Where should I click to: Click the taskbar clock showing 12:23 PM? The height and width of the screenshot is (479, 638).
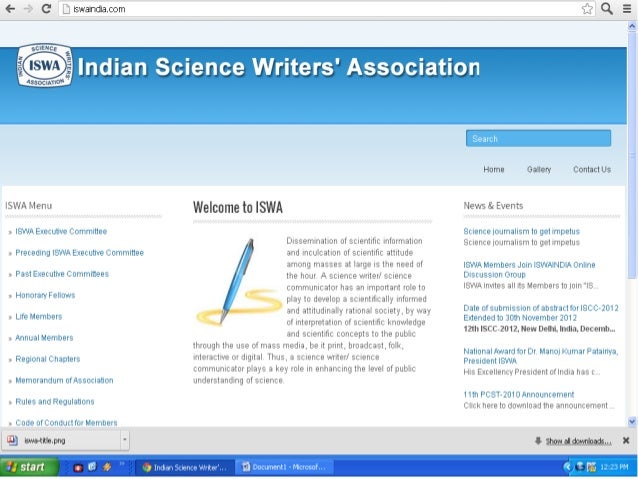click(614, 467)
